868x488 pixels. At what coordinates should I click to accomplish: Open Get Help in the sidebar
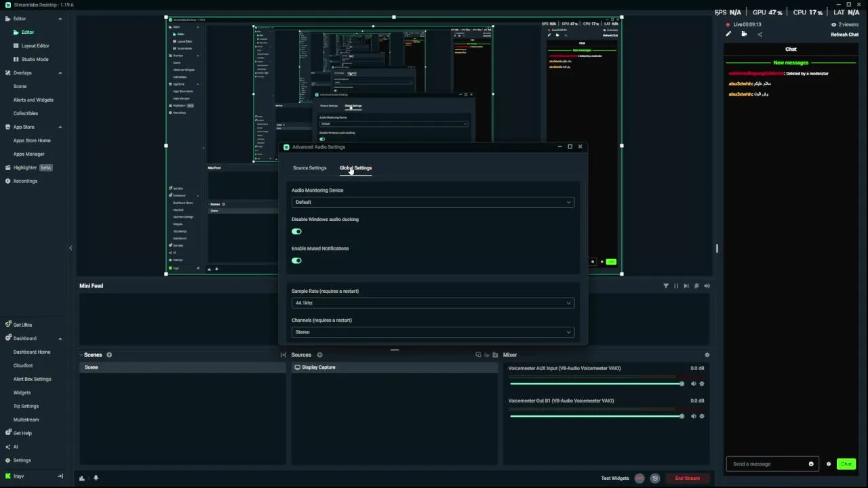22,434
